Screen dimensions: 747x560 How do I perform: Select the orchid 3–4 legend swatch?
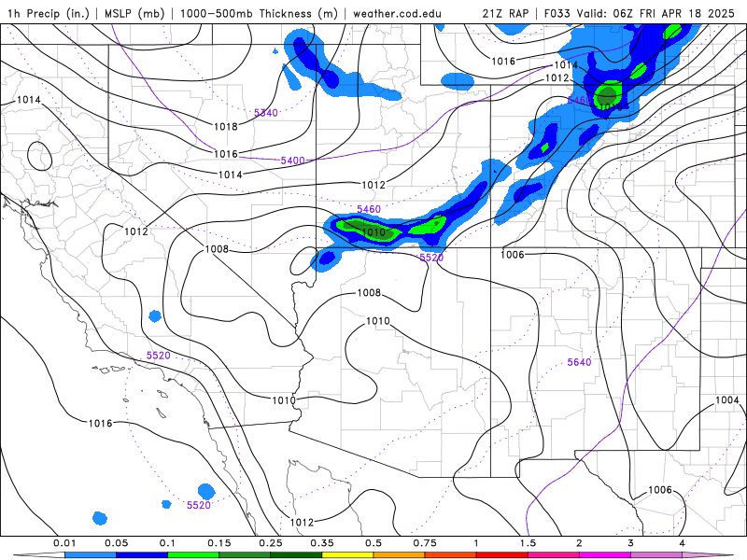click(x=656, y=555)
